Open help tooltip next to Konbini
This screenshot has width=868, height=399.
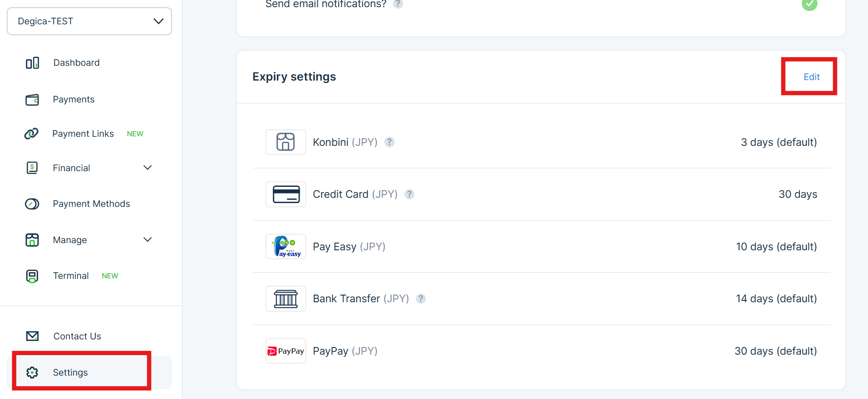pos(389,142)
